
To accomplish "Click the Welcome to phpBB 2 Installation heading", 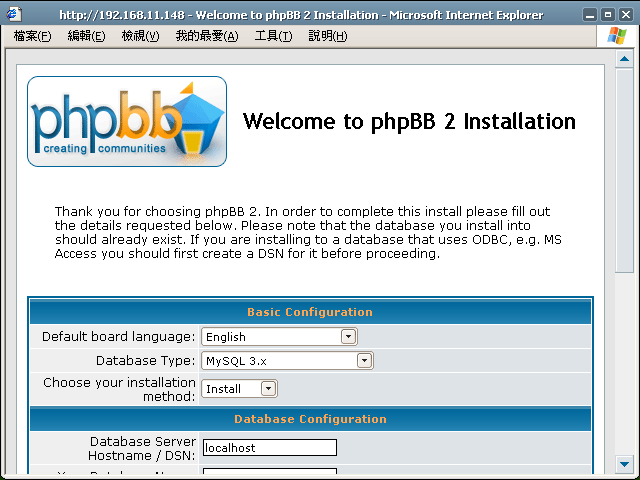I will point(409,121).
